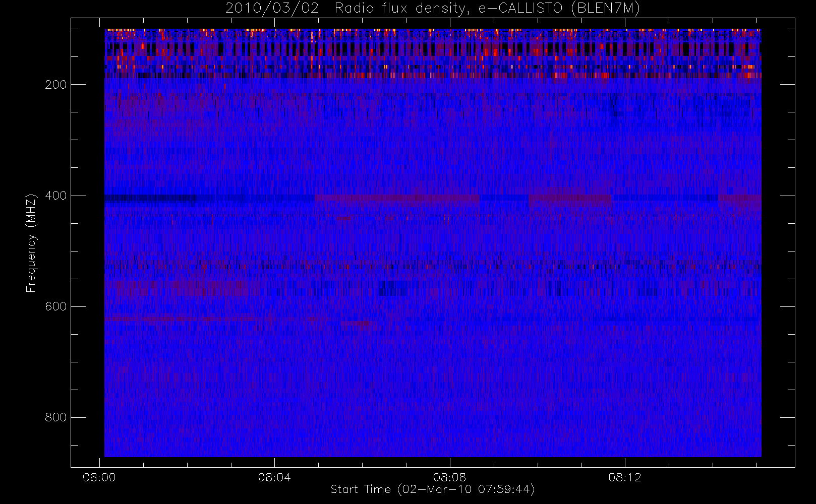
Task: Select the 08:12 time tick label
Action: pos(625,477)
